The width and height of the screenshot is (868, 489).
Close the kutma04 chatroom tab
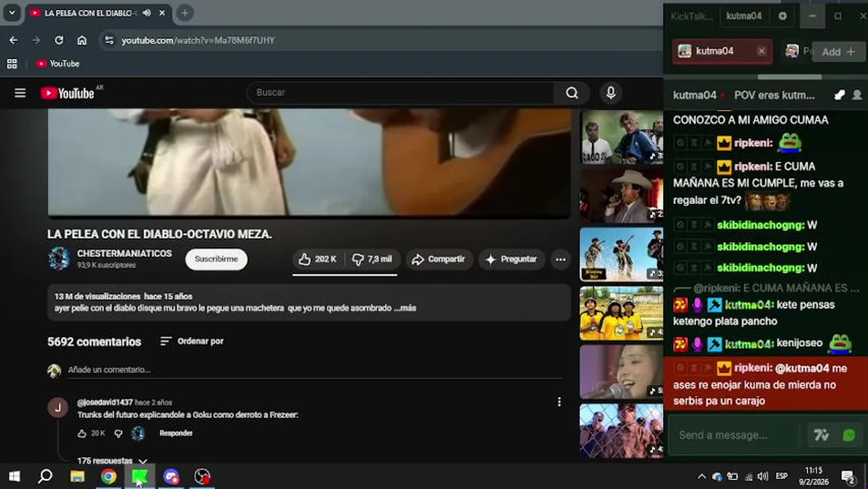click(x=761, y=51)
